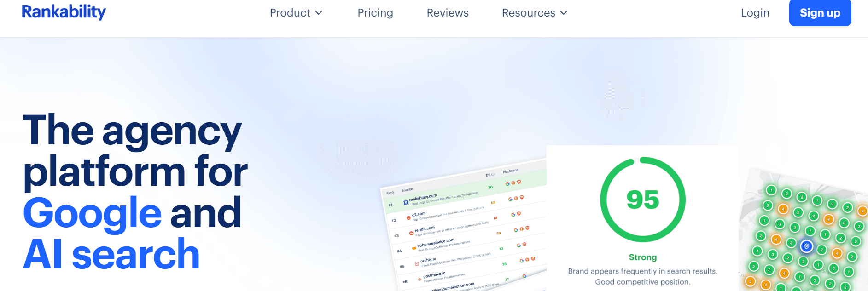This screenshot has width=868, height=291.
Task: Click the blue location pin on the map
Action: [x=806, y=246]
